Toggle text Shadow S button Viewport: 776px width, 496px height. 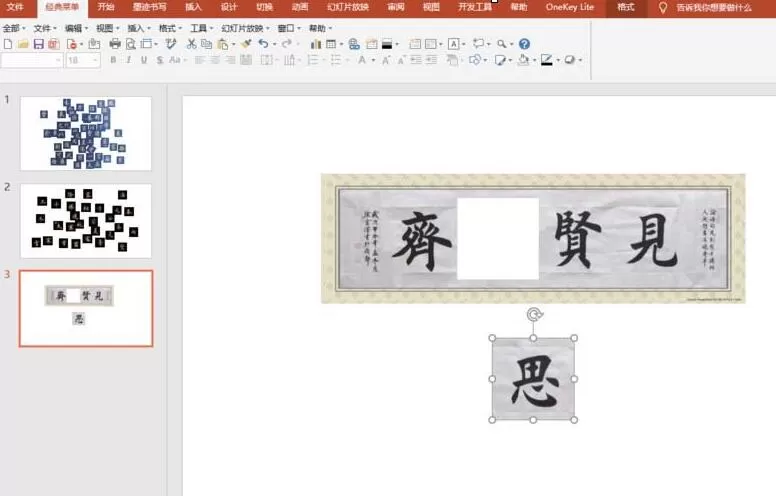(x=159, y=60)
